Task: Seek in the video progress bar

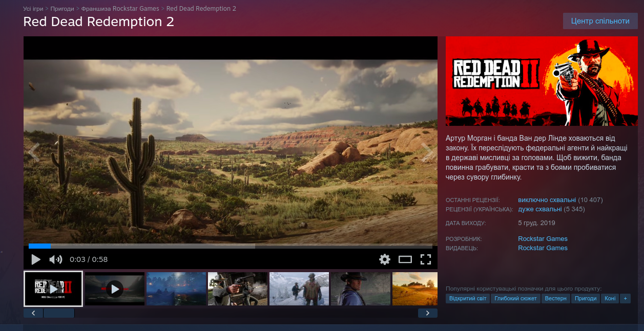Action: point(231,246)
